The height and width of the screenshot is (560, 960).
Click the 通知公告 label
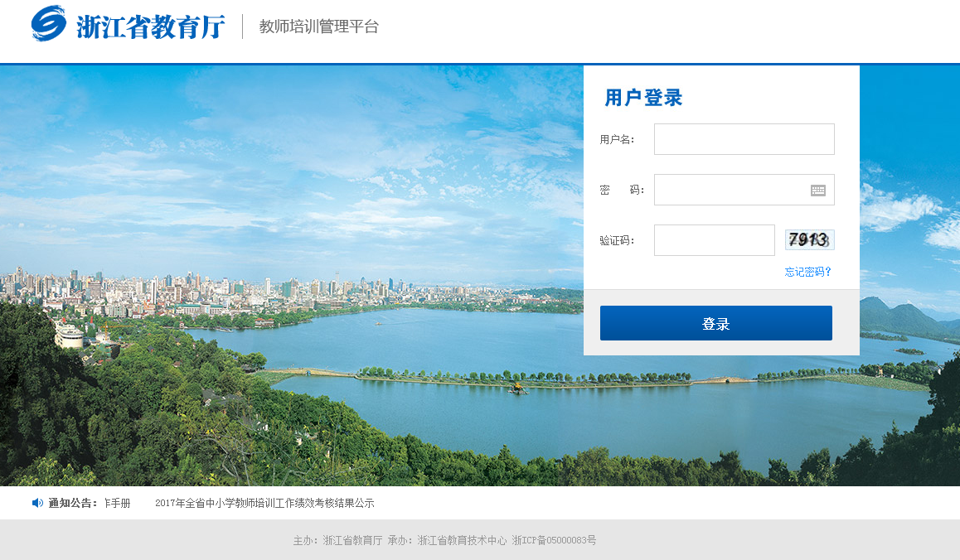pyautogui.click(x=72, y=503)
